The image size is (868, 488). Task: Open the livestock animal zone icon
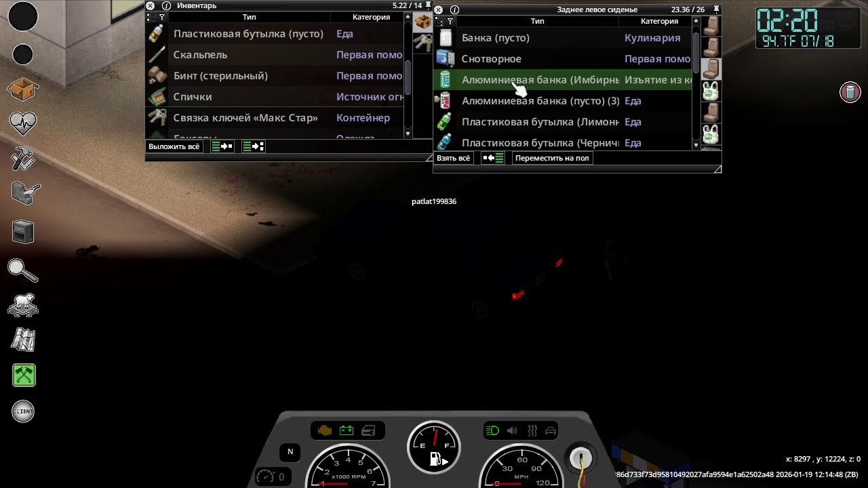click(23, 305)
